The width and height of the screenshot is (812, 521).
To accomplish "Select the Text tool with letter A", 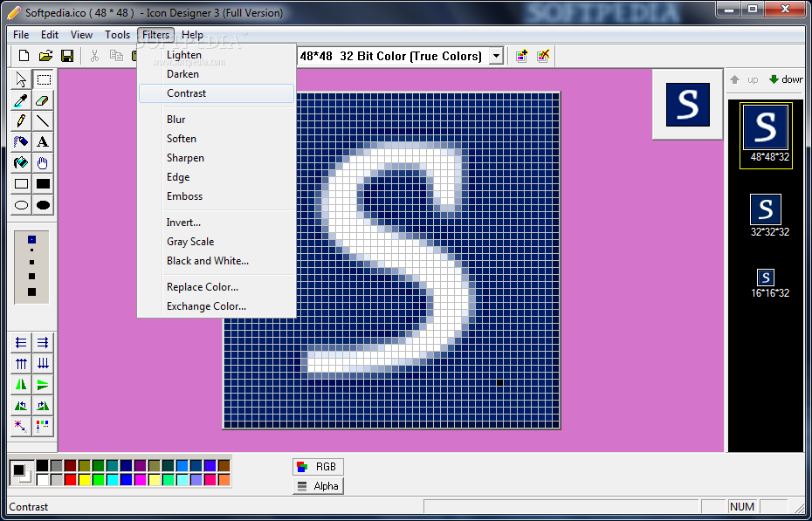I will (x=44, y=141).
